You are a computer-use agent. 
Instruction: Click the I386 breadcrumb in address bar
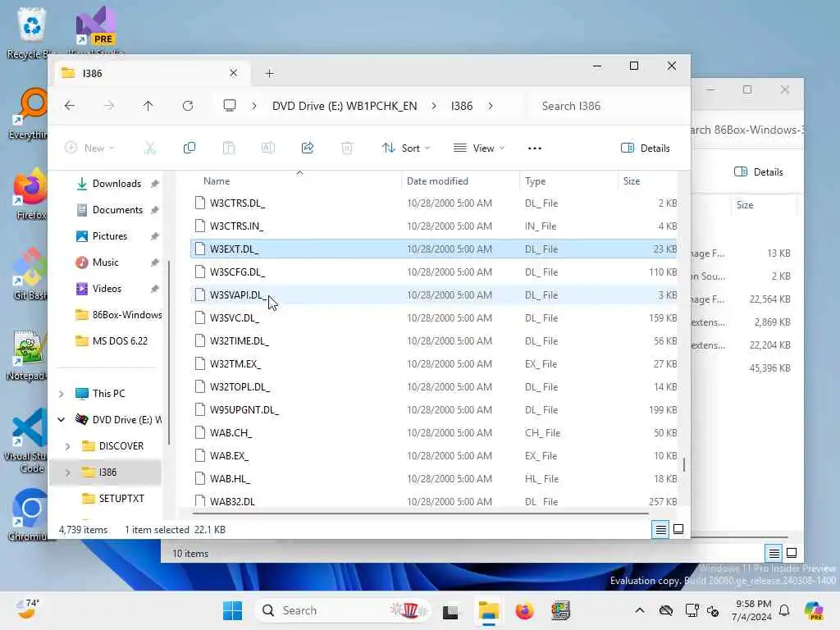pyautogui.click(x=462, y=106)
